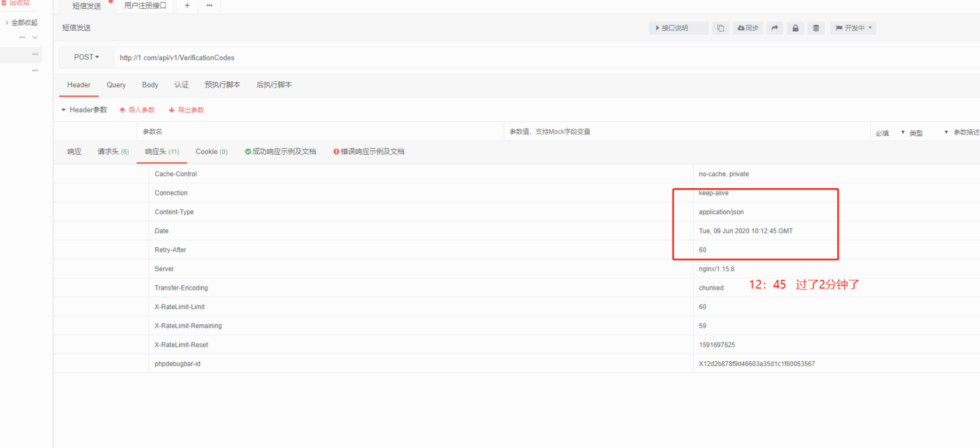Viewport: 980px width, 448px height.
Task: Click the 1591697625 value
Action: [717, 345]
